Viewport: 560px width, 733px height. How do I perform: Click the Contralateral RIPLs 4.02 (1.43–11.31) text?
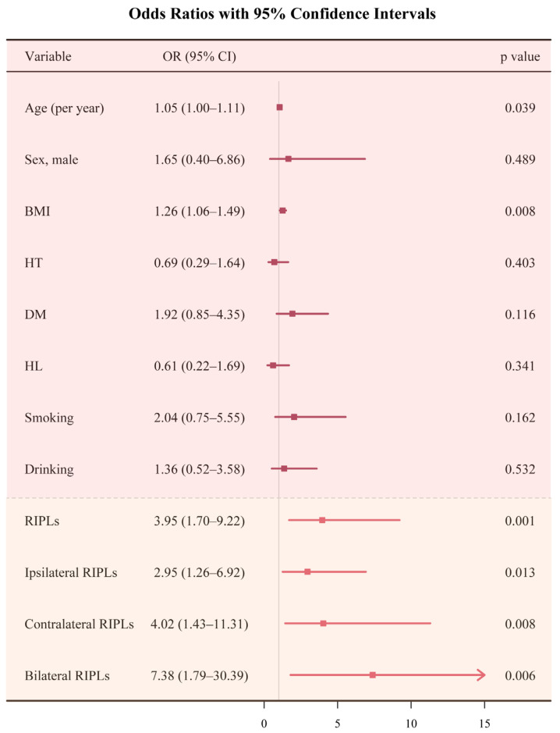[200, 624]
